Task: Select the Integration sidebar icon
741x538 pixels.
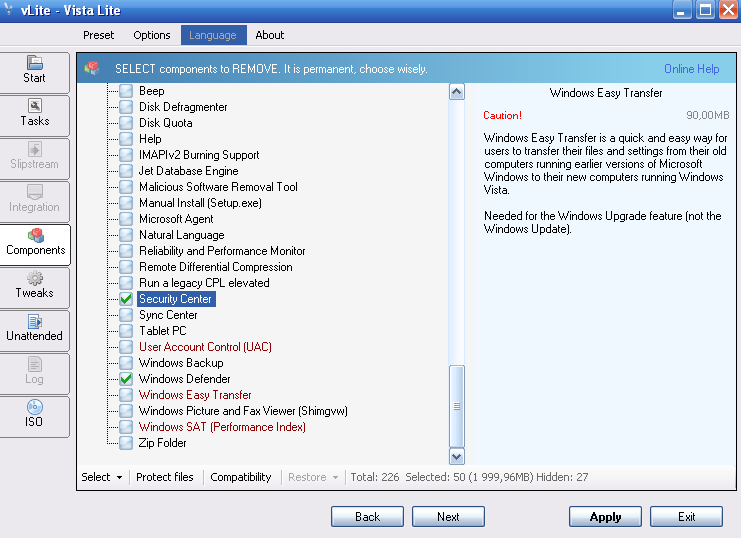Action: 34,192
